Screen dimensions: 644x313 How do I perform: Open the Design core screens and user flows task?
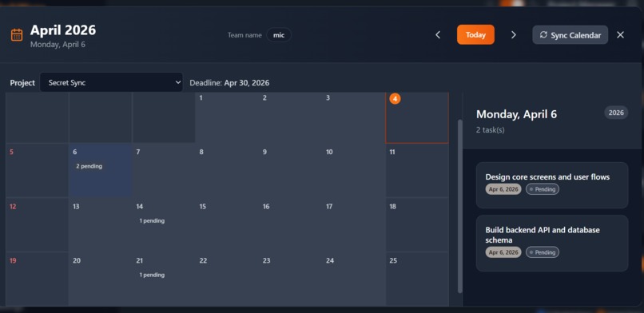(552, 185)
